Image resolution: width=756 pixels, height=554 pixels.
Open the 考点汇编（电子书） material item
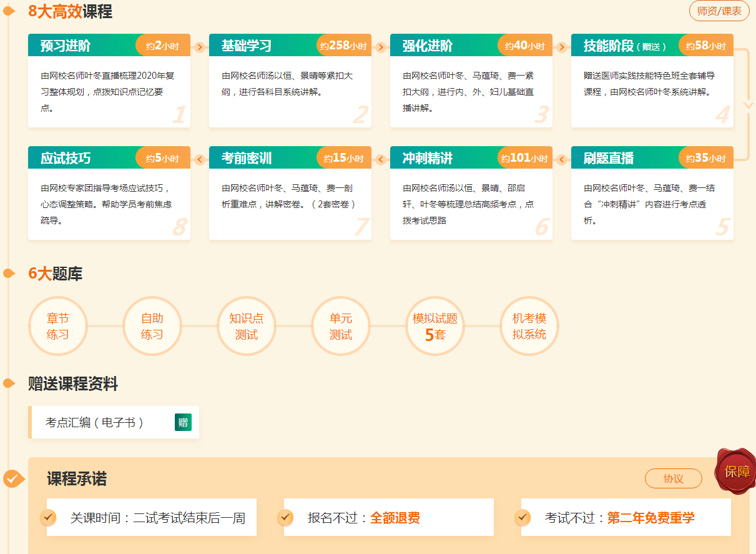click(x=95, y=422)
